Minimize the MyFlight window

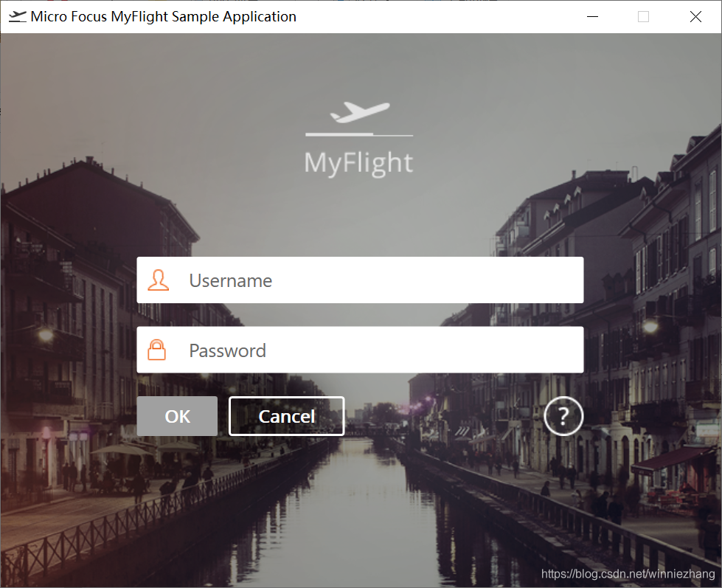click(593, 16)
